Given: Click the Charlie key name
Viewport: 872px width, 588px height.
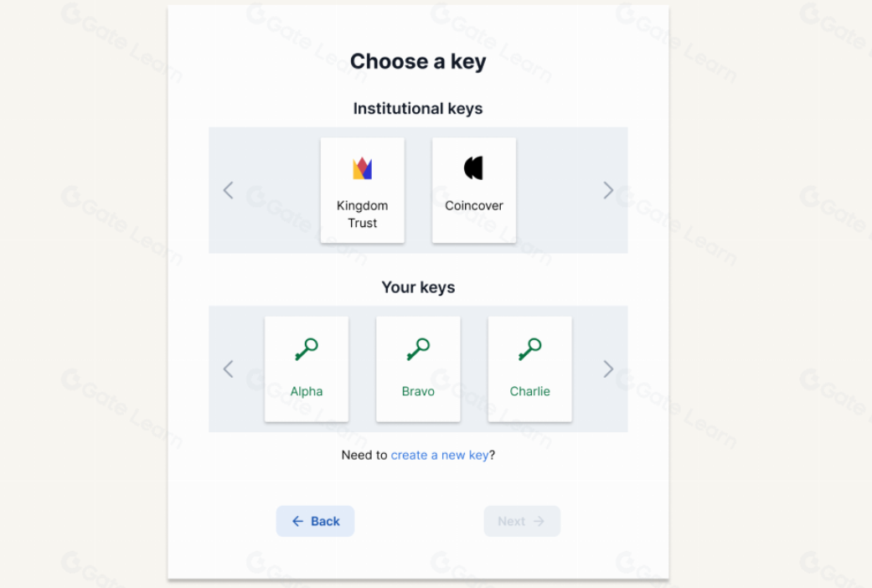Looking at the screenshot, I should click(x=529, y=391).
